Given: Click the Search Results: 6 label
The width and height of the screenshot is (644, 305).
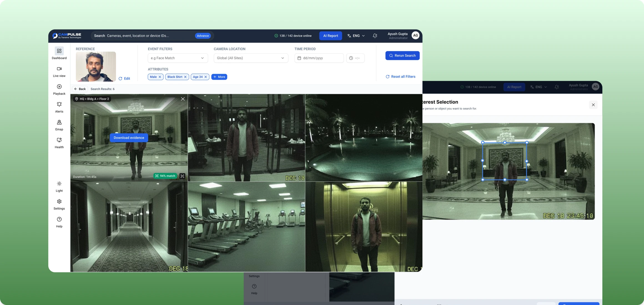Looking at the screenshot, I should [102, 89].
